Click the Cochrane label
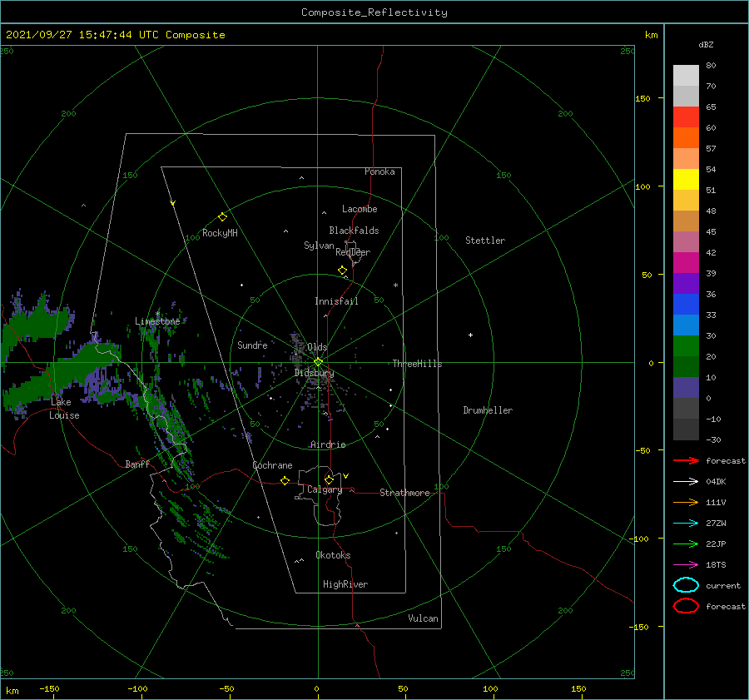The width and height of the screenshot is (749, 700). pos(272,465)
